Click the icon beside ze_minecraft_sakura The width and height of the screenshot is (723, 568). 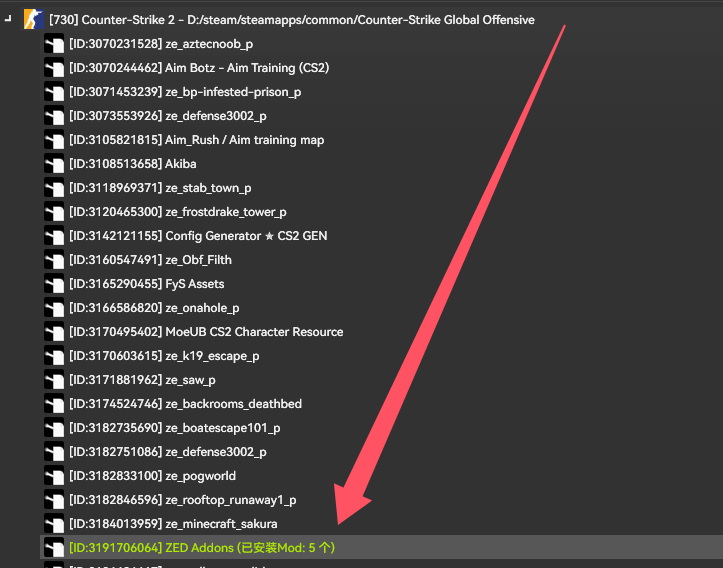point(54,523)
